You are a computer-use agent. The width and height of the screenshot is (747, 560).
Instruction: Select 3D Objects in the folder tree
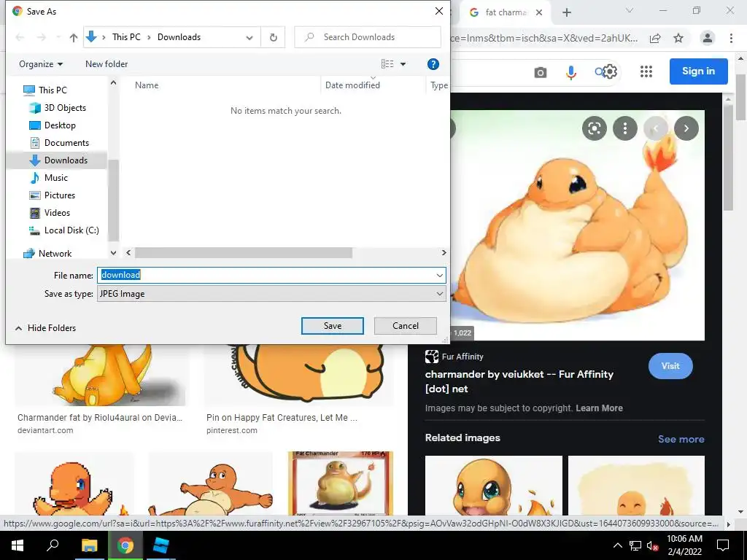coord(58,108)
